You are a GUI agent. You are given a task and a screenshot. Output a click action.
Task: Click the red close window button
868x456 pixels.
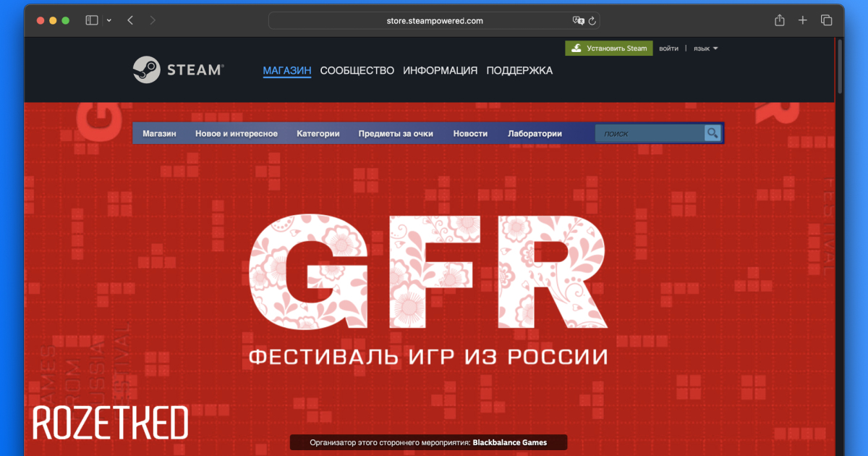tap(40, 20)
